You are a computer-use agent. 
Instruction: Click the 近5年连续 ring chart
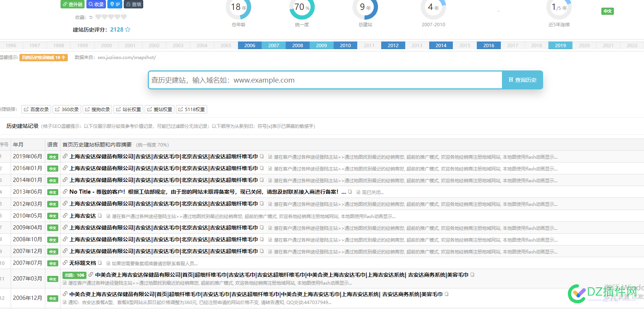tap(559, 8)
